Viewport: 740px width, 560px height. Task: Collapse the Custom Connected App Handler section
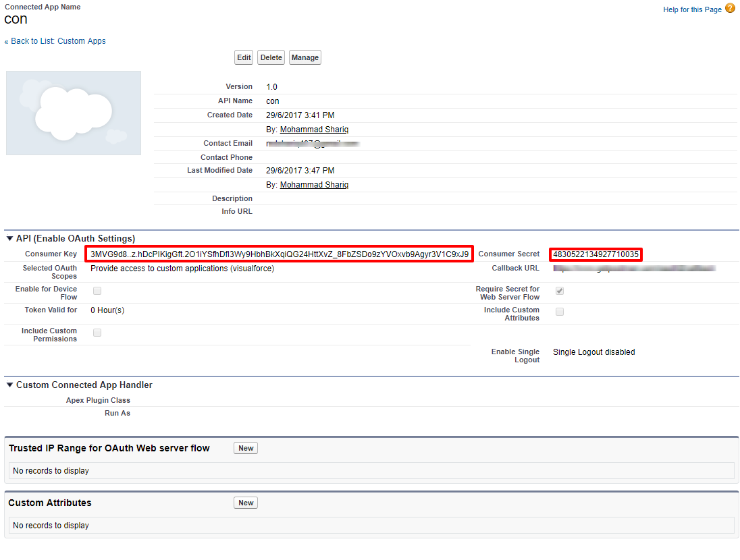[x=9, y=385]
